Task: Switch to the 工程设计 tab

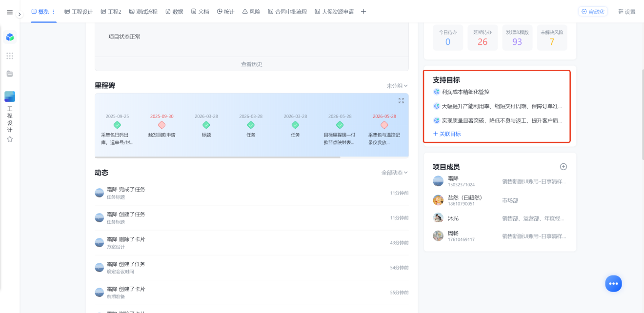Action: click(79, 12)
